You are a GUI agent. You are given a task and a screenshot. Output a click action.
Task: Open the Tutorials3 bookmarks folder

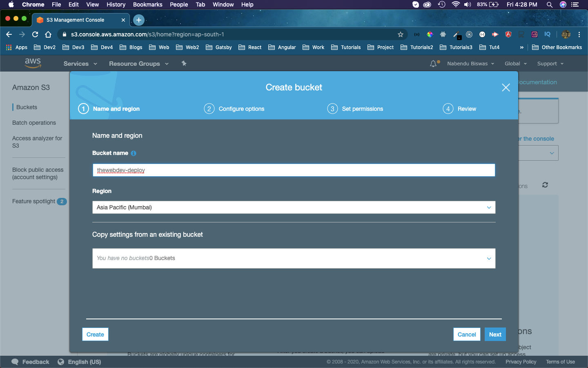(x=456, y=47)
